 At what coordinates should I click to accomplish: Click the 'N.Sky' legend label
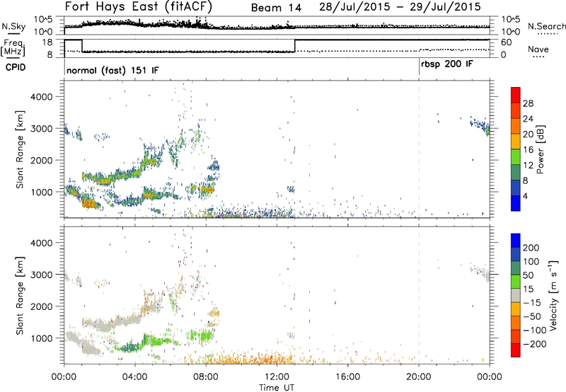(13, 26)
